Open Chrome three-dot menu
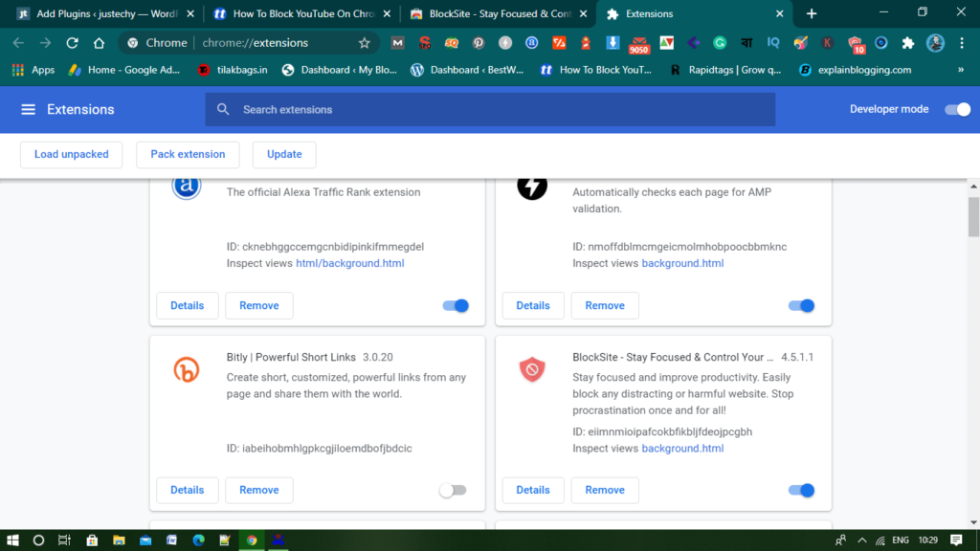Image resolution: width=980 pixels, height=551 pixels. tap(962, 43)
